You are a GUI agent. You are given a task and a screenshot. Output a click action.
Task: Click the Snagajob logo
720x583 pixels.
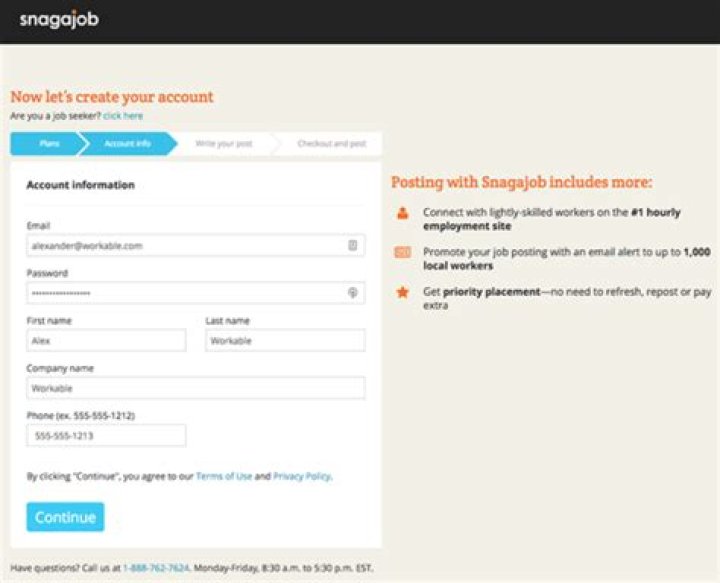(59, 20)
